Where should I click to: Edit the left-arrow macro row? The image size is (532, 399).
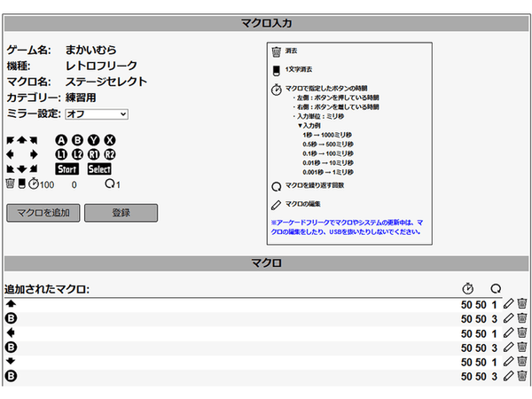pos(508,332)
